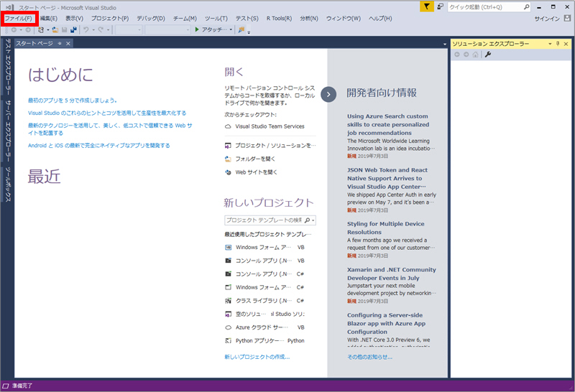Open the サーバー エクスプローラー side tab
The image size is (575, 392).
tap(7, 131)
